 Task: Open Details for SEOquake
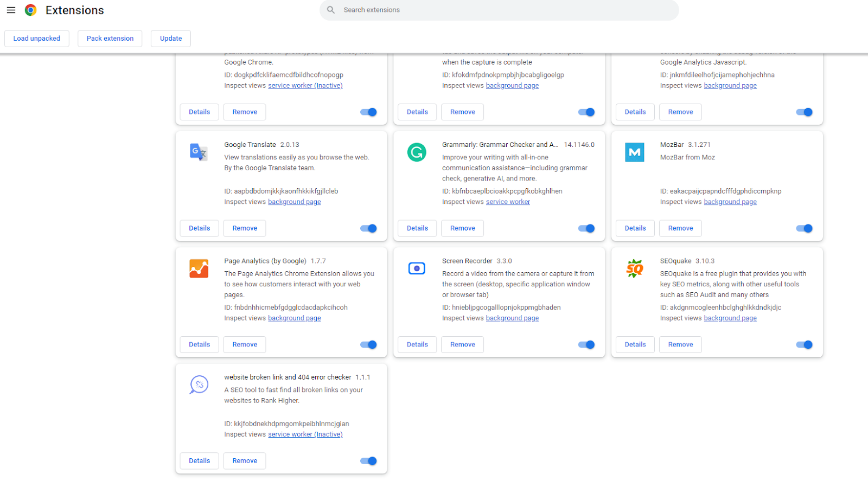point(635,345)
